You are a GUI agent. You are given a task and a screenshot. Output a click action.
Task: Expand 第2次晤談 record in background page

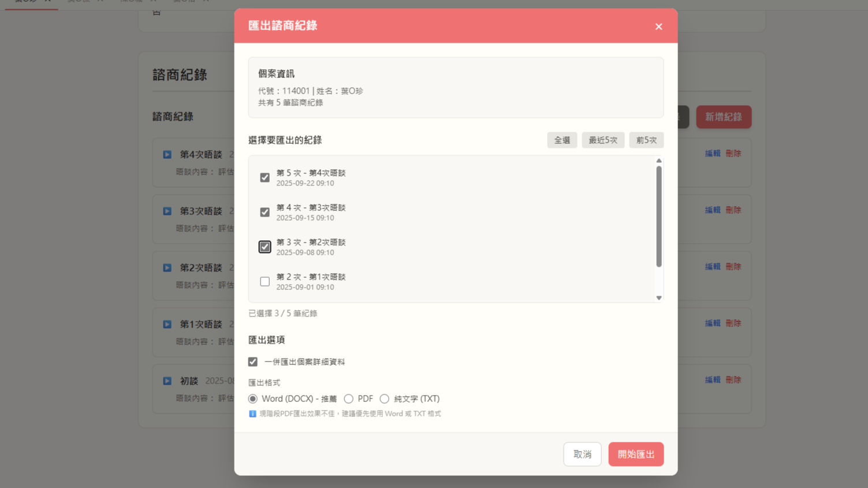167,268
